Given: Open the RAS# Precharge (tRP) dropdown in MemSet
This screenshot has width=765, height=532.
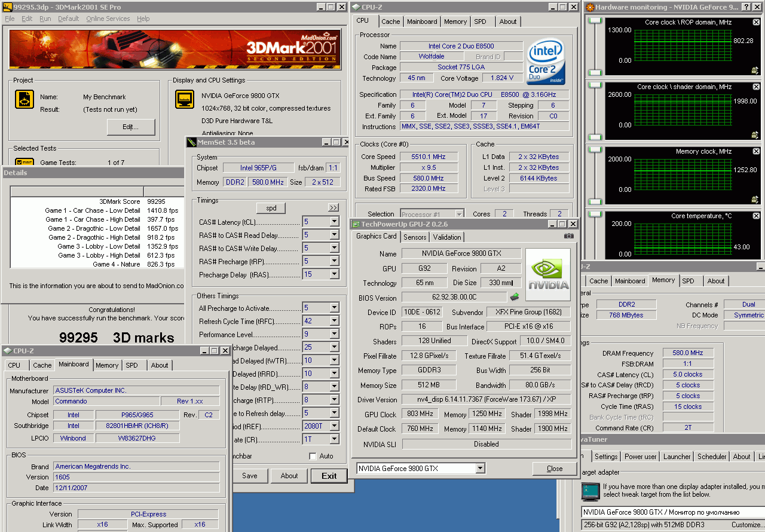Looking at the screenshot, I should tap(334, 261).
